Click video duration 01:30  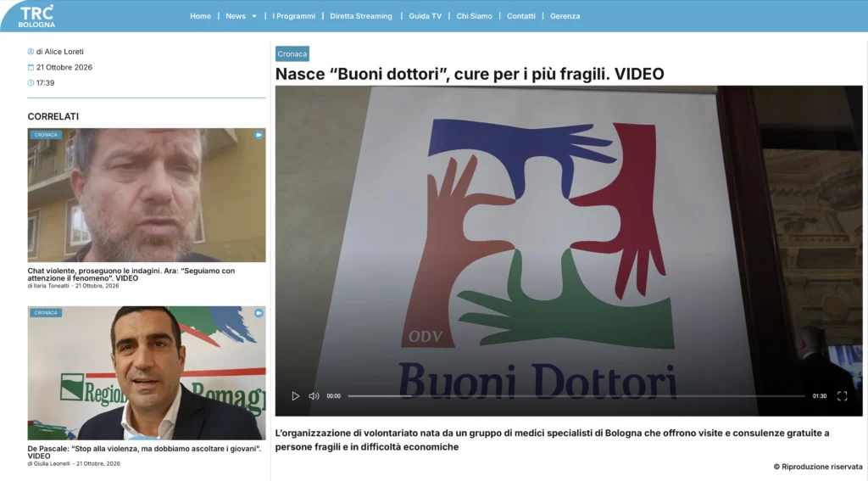click(x=820, y=396)
